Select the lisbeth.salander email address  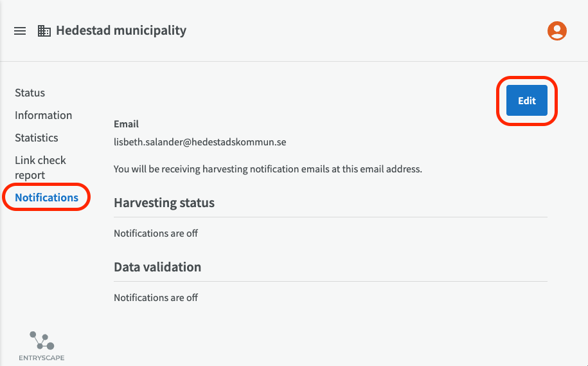coord(200,142)
